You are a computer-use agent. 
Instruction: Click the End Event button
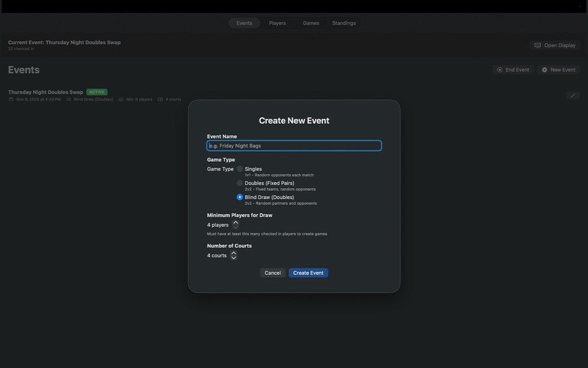pyautogui.click(x=512, y=70)
